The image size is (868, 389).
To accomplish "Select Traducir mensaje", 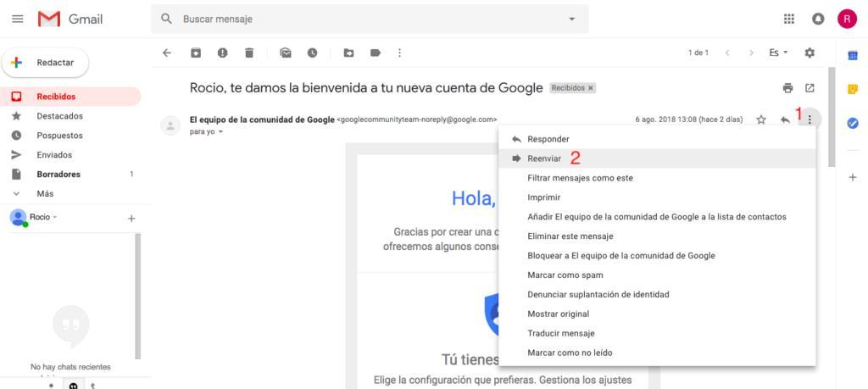I will pos(657,333).
